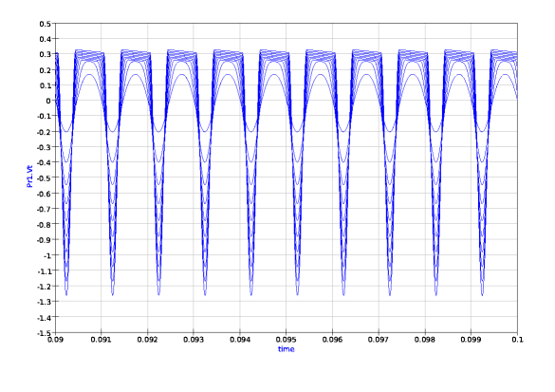Click the y-axis tick label -0.2
This screenshot has width=555, height=392.
pyautogui.click(x=44, y=132)
